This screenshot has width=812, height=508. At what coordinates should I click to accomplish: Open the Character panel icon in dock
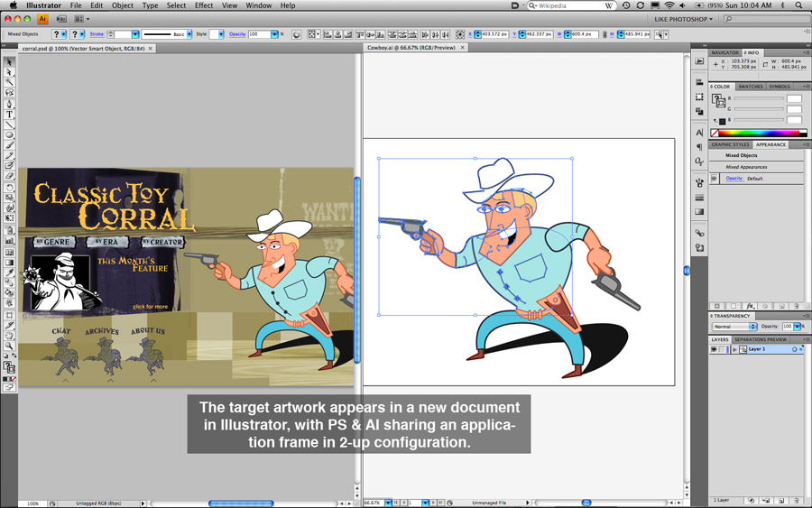click(x=699, y=133)
